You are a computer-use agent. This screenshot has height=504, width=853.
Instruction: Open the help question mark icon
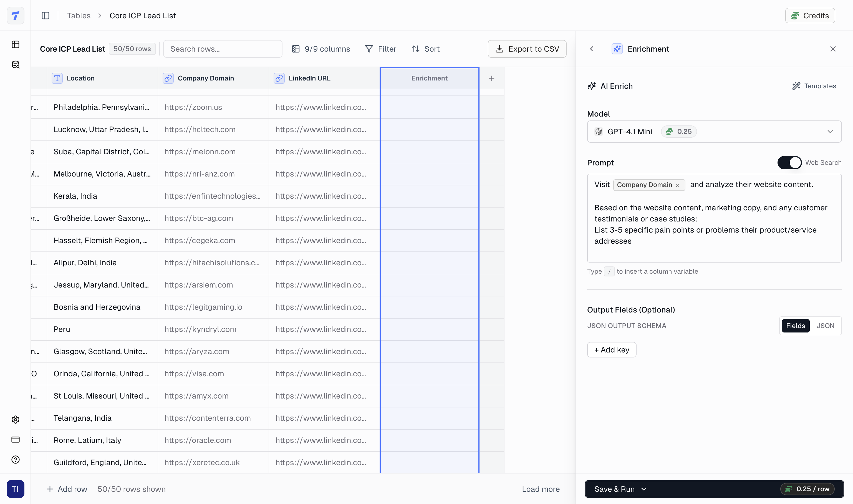tap(16, 460)
